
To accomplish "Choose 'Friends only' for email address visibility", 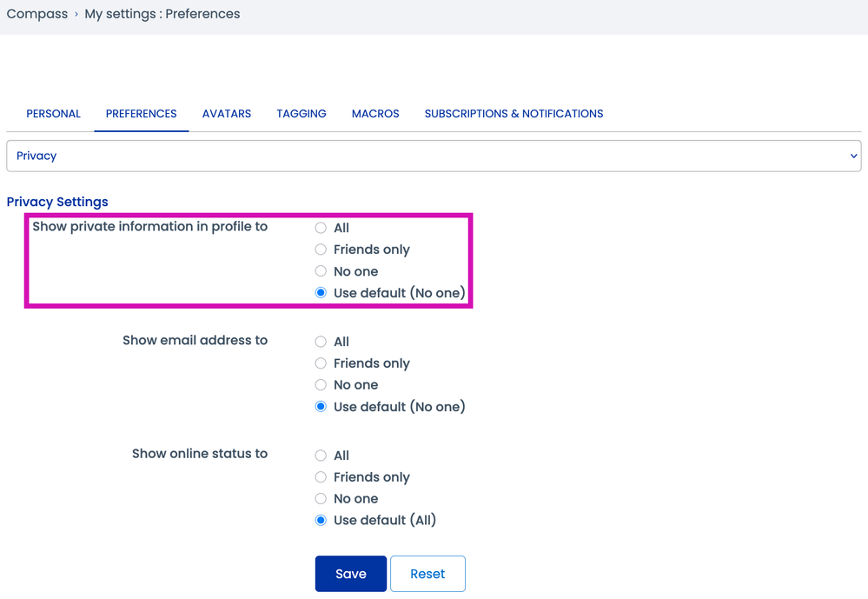I will [321, 363].
